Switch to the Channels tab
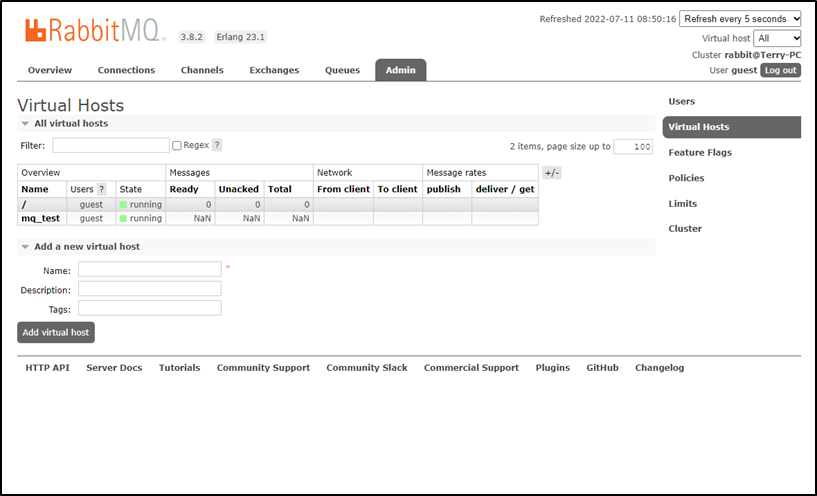This screenshot has width=817, height=496. (202, 70)
